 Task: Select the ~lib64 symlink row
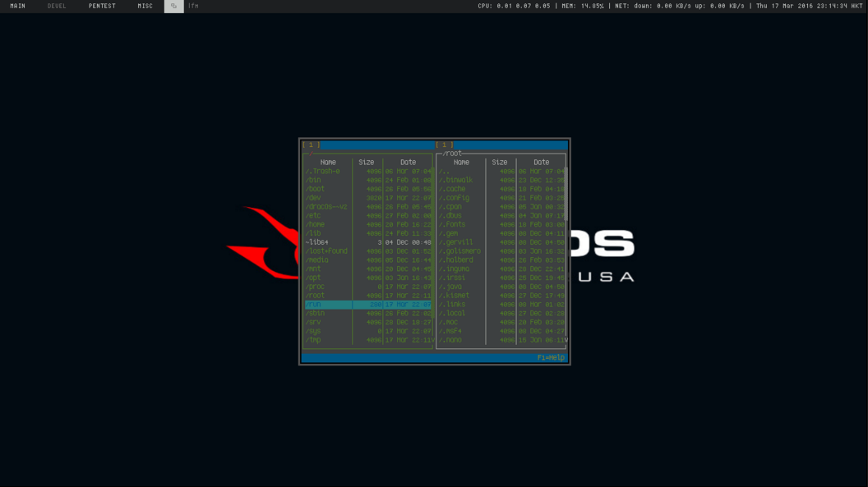tap(367, 242)
